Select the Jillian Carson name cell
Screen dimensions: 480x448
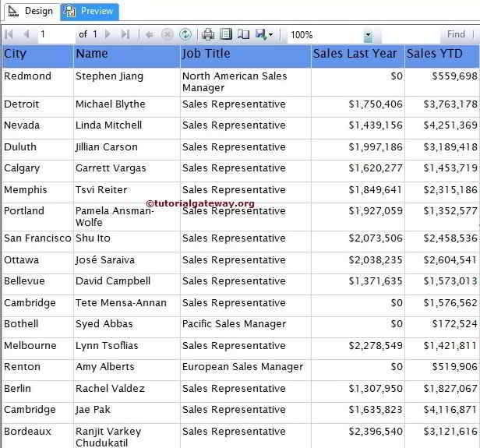click(x=127, y=150)
